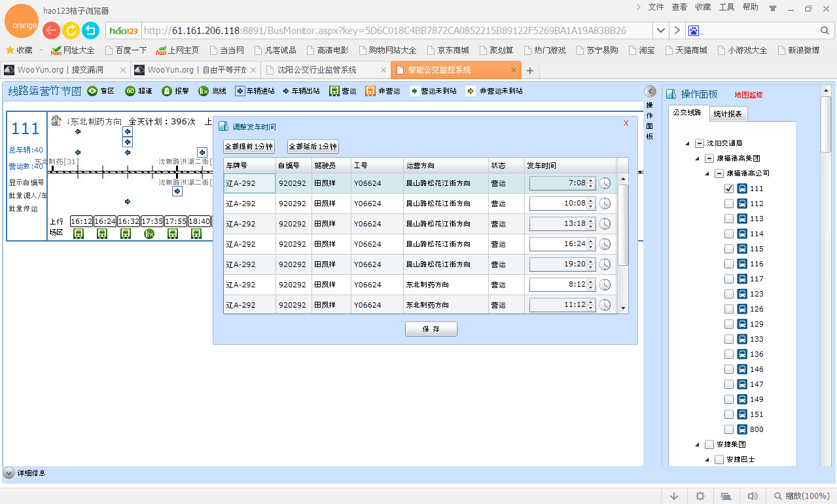The height and width of the screenshot is (504, 837).
Task: Switch to the 统计报表 tab
Action: pyautogui.click(x=728, y=114)
